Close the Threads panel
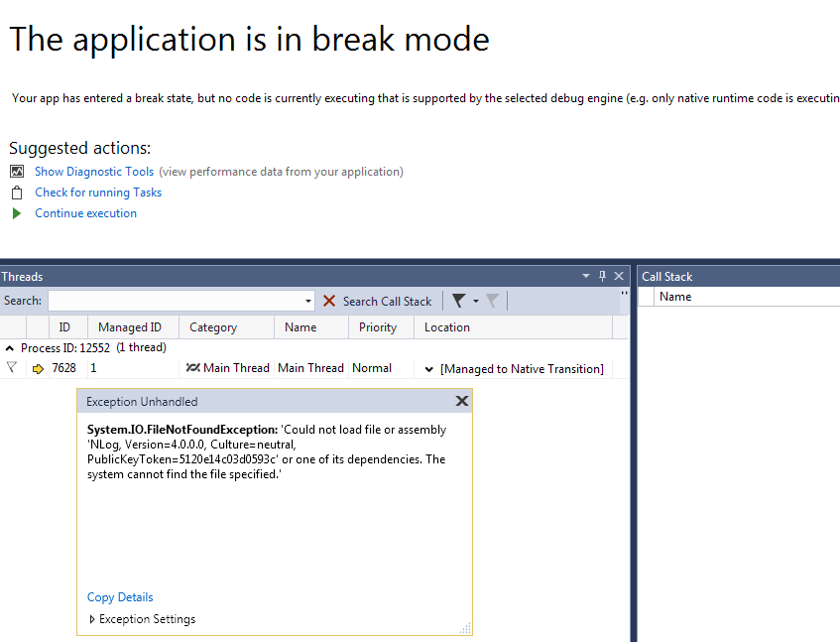 coord(619,276)
